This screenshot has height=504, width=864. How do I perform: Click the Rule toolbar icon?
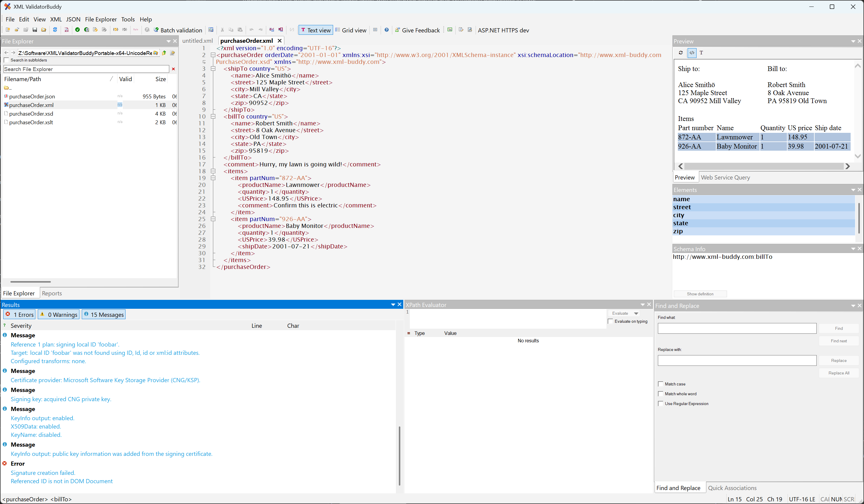(136, 30)
